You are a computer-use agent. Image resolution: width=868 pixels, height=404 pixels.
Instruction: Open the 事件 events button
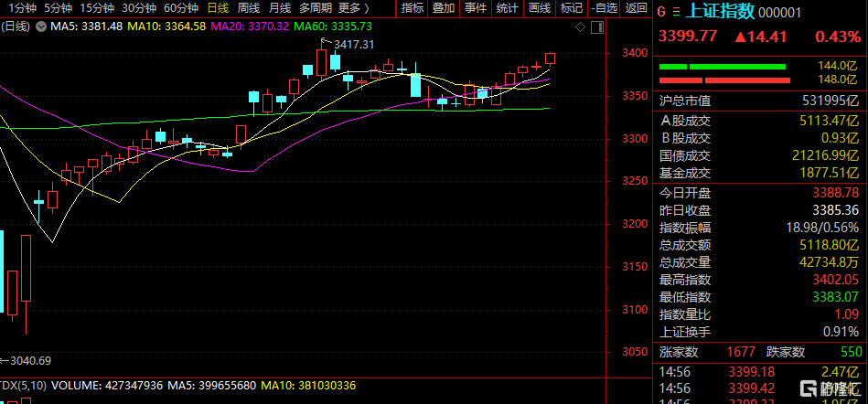tap(475, 8)
